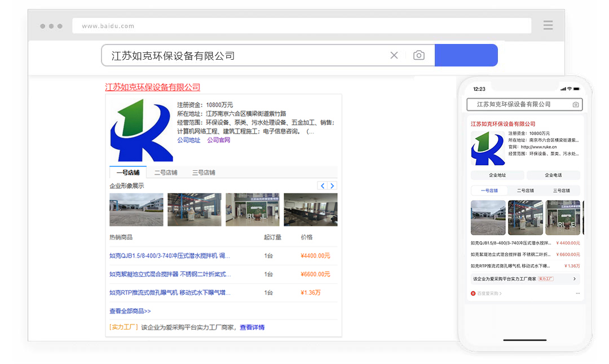Tap the http://www.ruke.cn text on the phone
609x364 pixels.
[x=539, y=147]
